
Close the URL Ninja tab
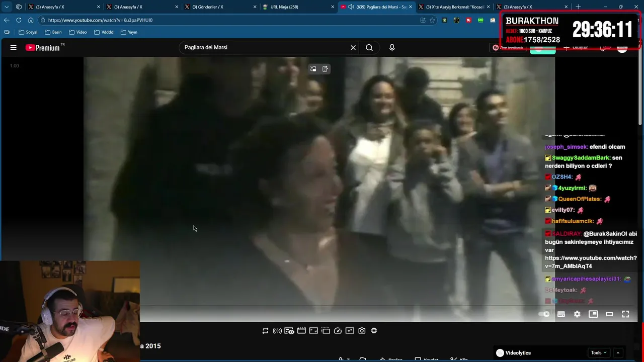333,7
